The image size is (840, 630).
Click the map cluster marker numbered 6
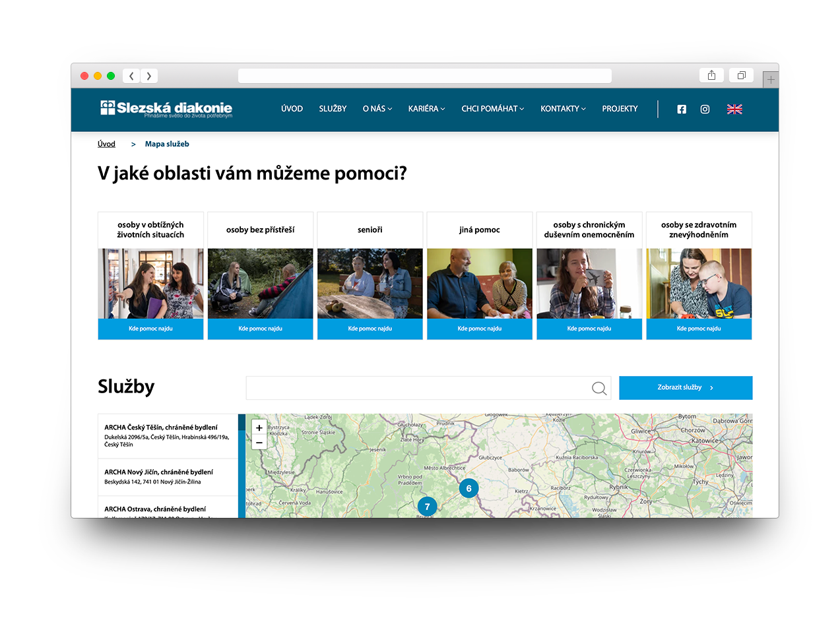click(468, 489)
